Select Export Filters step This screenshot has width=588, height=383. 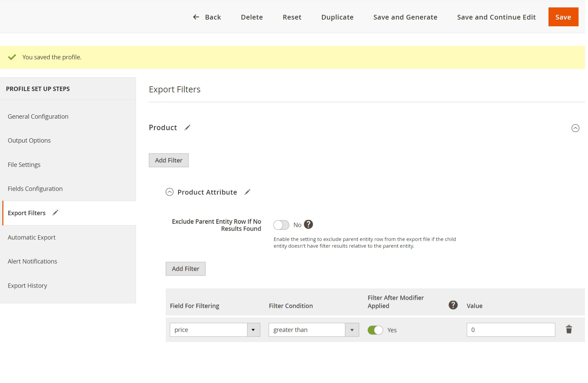pyautogui.click(x=27, y=213)
